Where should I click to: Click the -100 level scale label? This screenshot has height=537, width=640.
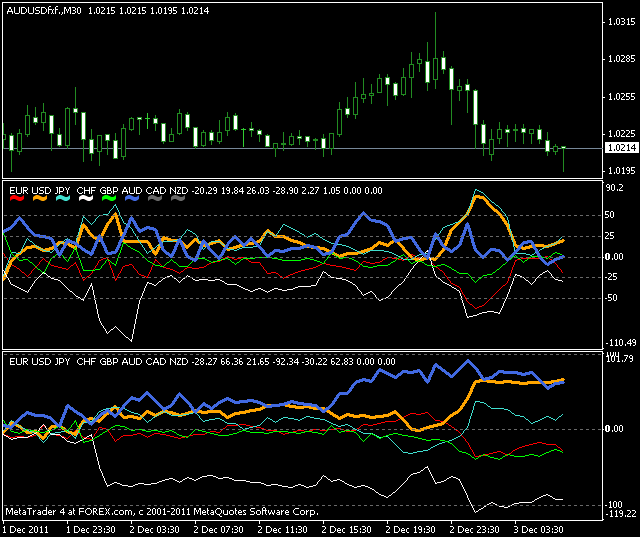(614, 505)
